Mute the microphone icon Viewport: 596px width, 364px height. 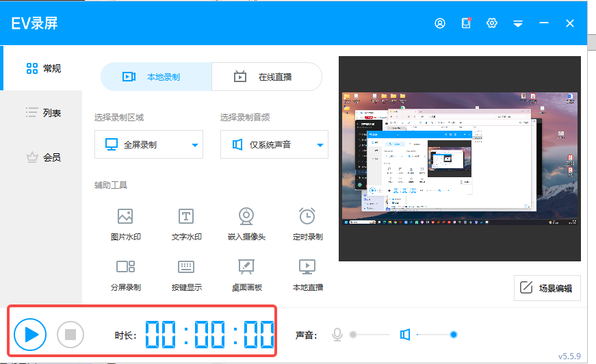337,335
